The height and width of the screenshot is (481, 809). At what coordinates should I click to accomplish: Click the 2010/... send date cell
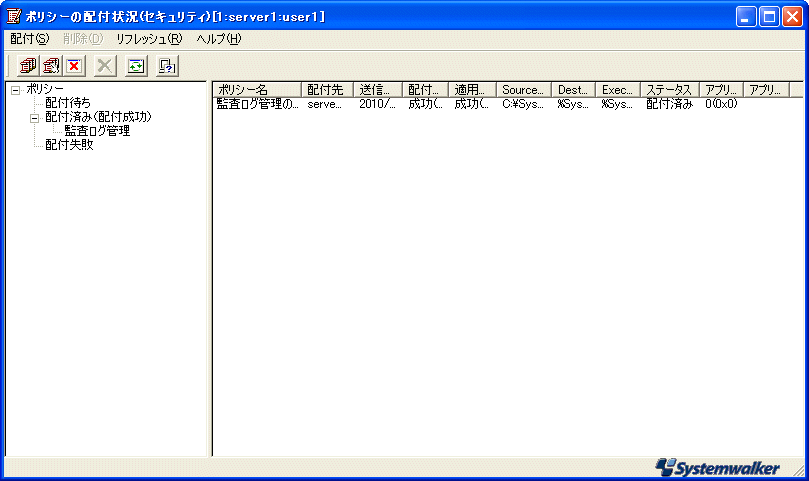[x=377, y=104]
